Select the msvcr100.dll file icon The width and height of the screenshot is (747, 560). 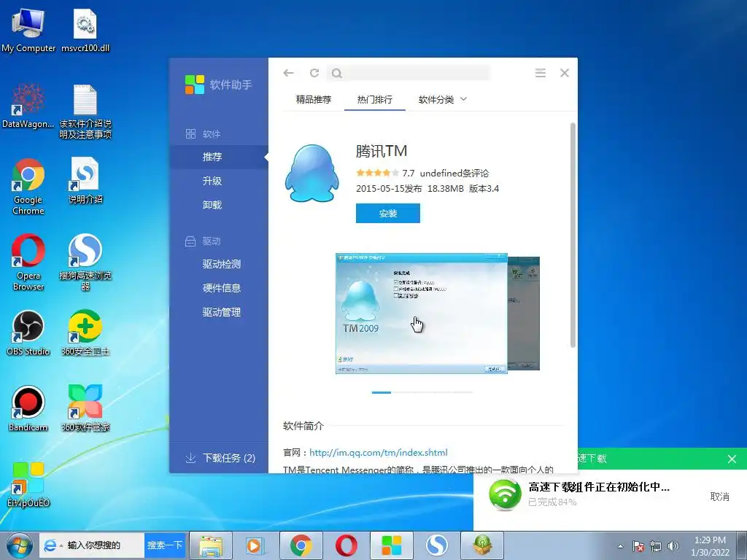point(85,29)
